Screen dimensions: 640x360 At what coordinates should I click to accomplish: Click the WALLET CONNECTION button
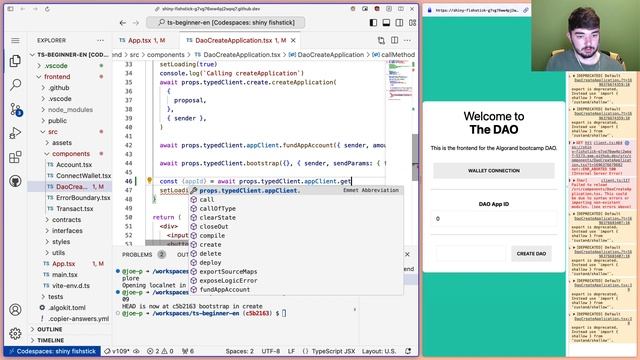click(494, 171)
